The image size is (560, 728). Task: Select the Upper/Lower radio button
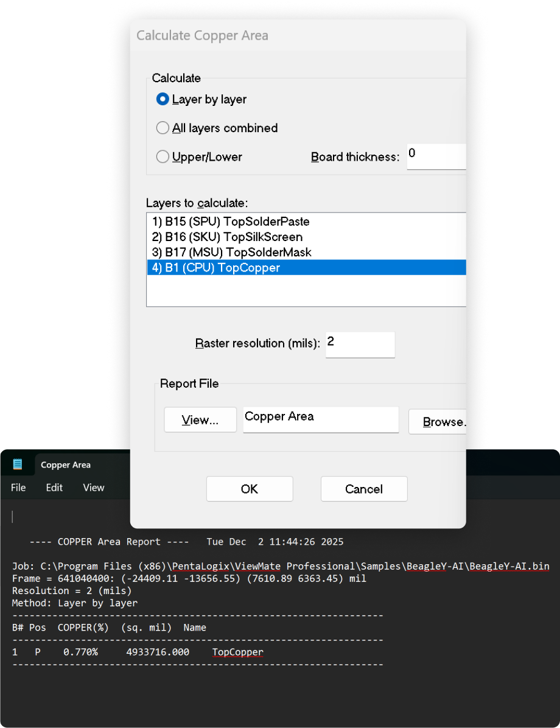coord(163,157)
